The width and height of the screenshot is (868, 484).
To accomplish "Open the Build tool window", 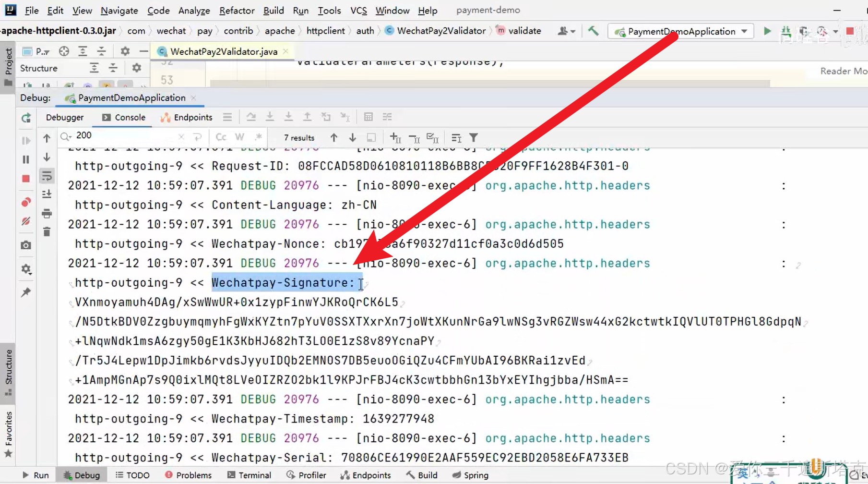I will 422,475.
